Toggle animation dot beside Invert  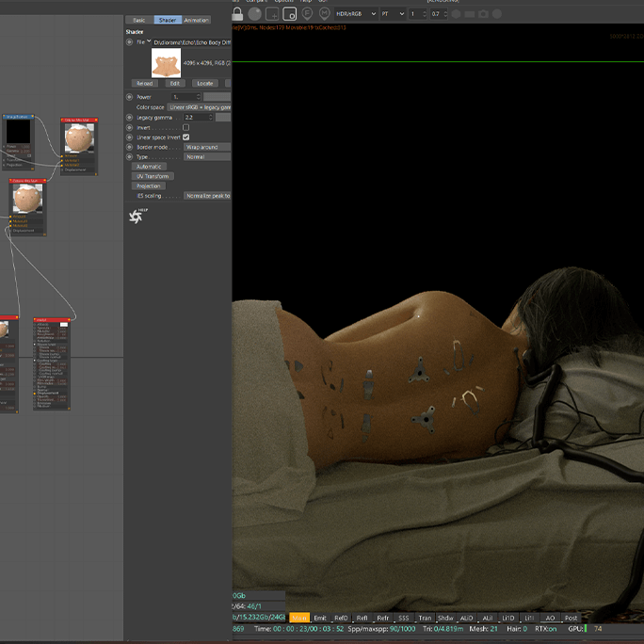[129, 127]
